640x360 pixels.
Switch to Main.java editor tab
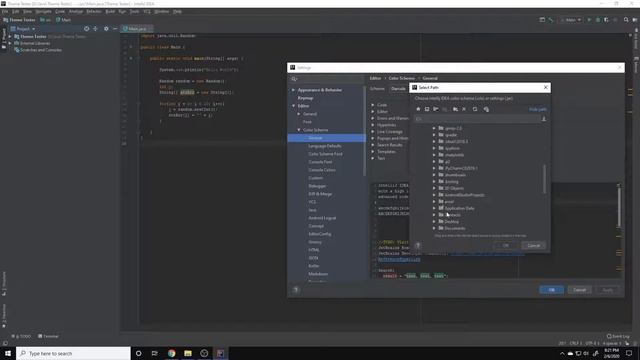pos(136,29)
